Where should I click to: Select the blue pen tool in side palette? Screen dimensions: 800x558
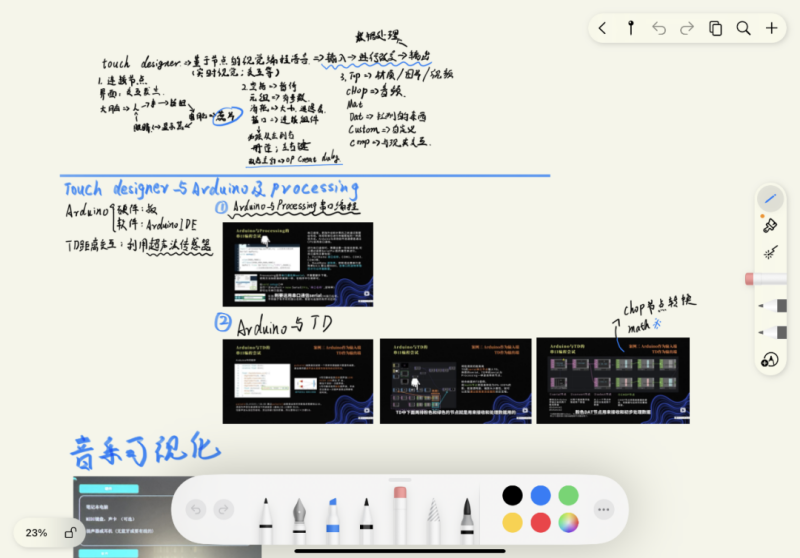[770, 199]
